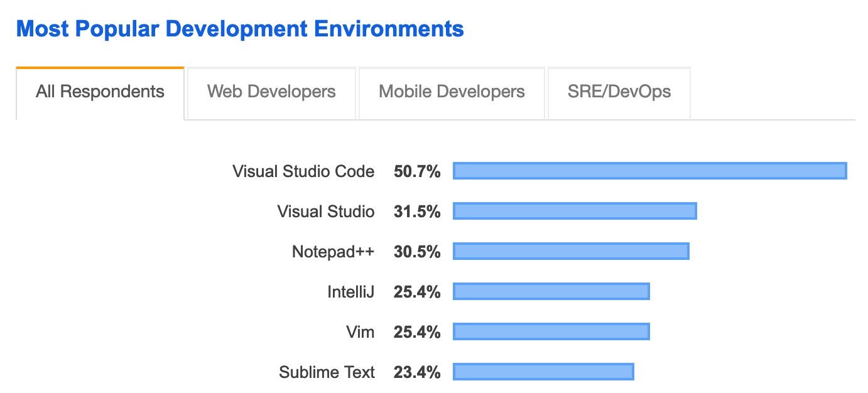Open the Mobile Developers tab
This screenshot has height=393, width=868.
[452, 92]
